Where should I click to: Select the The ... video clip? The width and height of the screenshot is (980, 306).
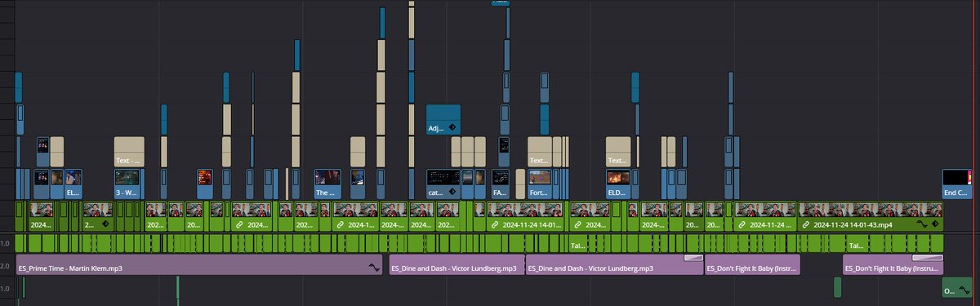[x=327, y=184]
